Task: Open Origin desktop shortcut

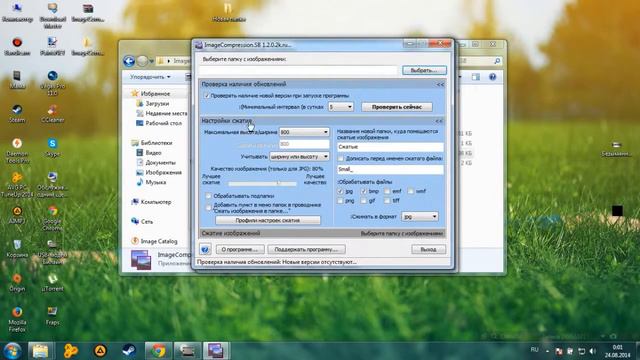Action: pos(17,282)
